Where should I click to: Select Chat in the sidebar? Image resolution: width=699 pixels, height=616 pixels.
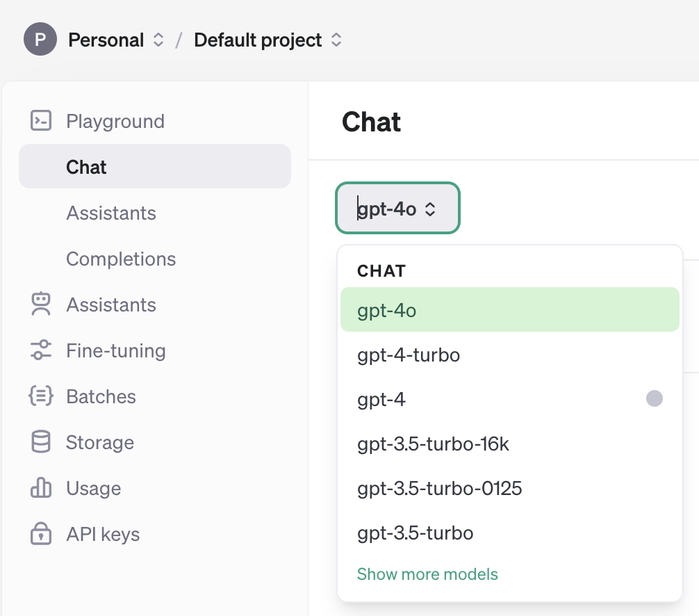click(x=155, y=166)
